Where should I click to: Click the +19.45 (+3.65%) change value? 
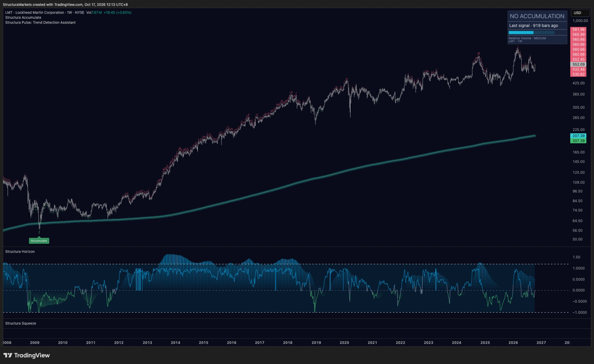[118, 12]
